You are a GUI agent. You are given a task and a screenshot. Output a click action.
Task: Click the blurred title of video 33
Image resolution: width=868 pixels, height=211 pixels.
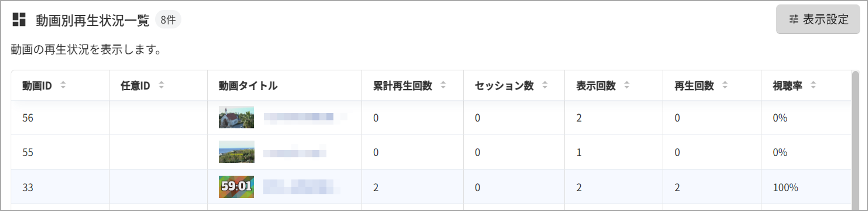pyautogui.click(x=301, y=187)
